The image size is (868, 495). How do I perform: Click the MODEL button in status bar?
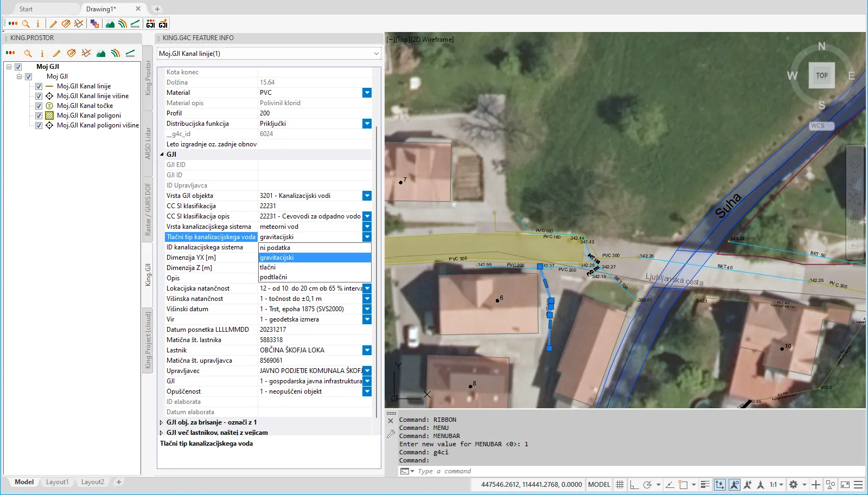coord(599,485)
